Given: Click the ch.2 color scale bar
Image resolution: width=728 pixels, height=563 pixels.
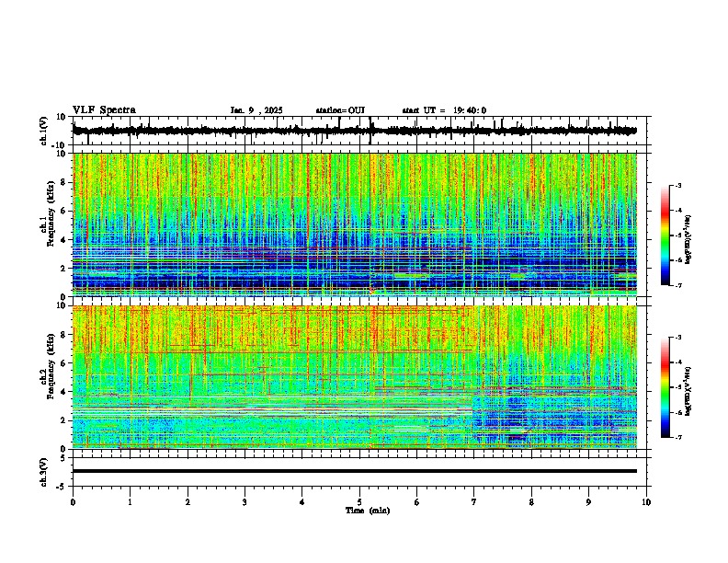Looking at the screenshot, I should [665, 387].
